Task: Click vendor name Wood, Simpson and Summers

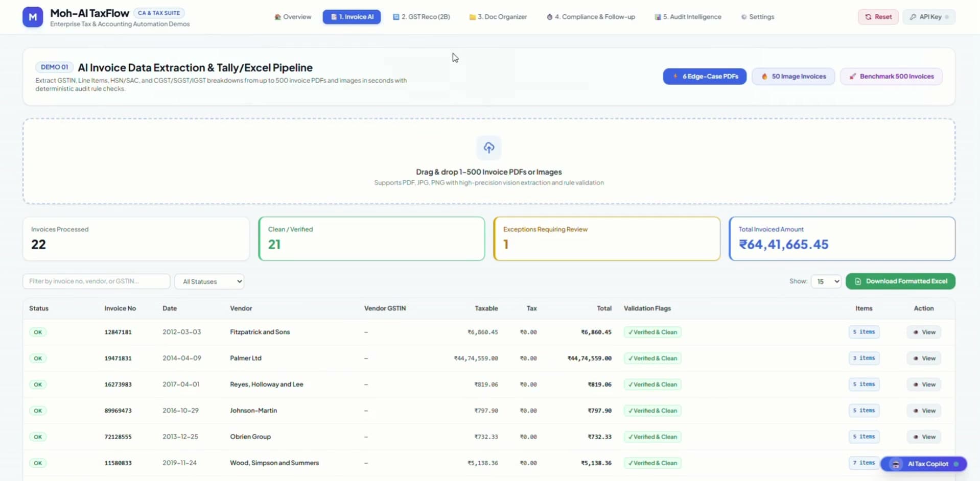Action: [x=274, y=463]
